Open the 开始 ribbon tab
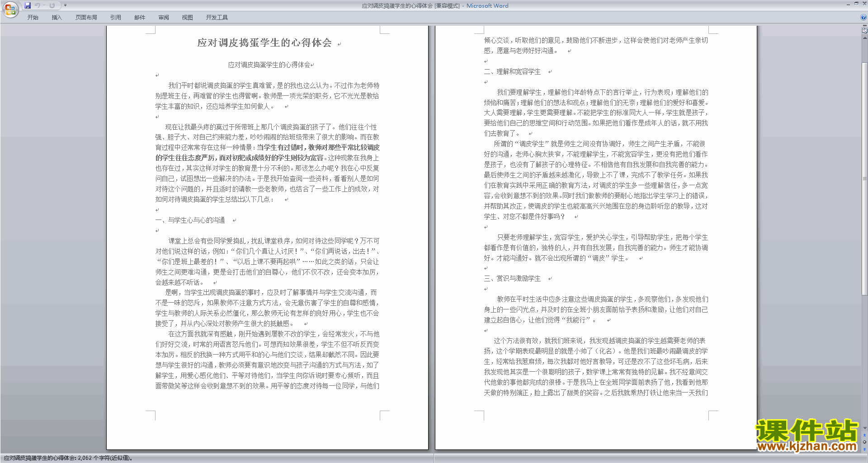Screen dimensions: 868x463 33,18
